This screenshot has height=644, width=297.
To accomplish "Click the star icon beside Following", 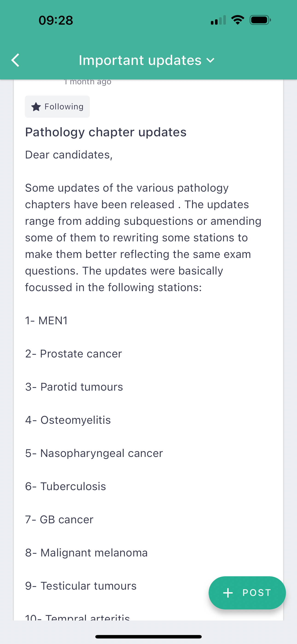I will (36, 107).
